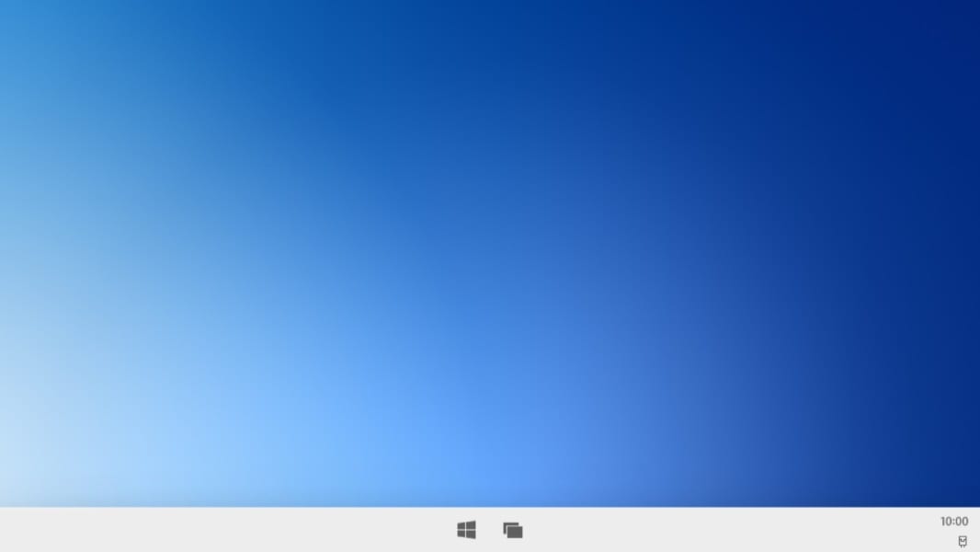Select the time display reading 10:00
The height and width of the screenshot is (552, 980).
click(x=953, y=522)
